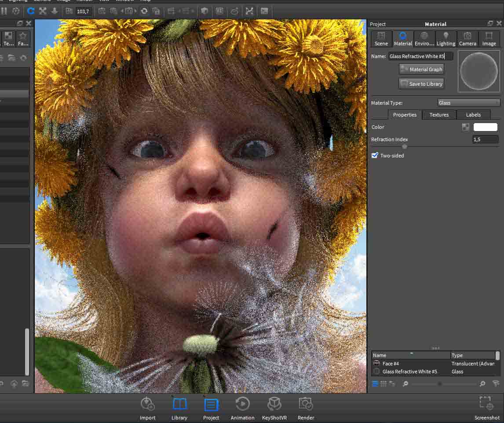Click the Refraction Index value field

pyautogui.click(x=486, y=139)
